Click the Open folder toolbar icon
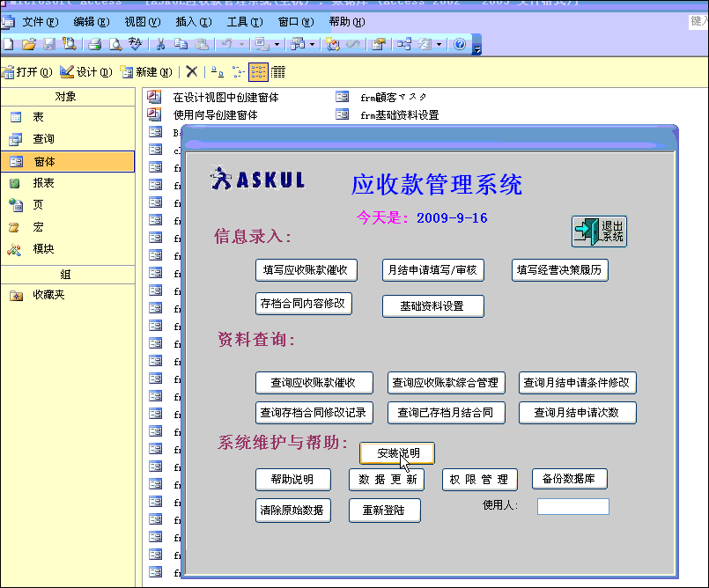709x588 pixels. coord(29,44)
